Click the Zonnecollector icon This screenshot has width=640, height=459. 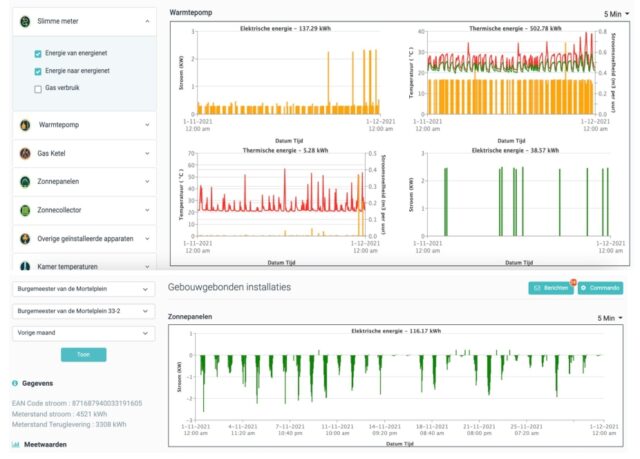(x=25, y=211)
